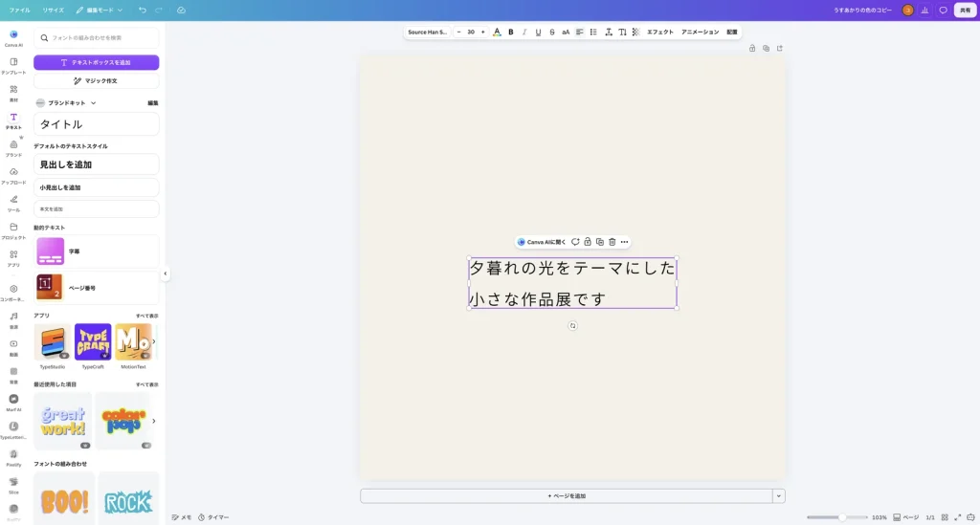Screen dimensions: 980x525
Task: Click the redo arrow in top bar
Action: click(159, 10)
